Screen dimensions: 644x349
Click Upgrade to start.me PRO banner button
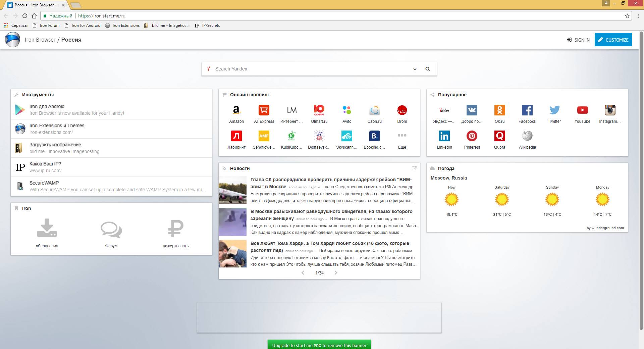coord(319,345)
